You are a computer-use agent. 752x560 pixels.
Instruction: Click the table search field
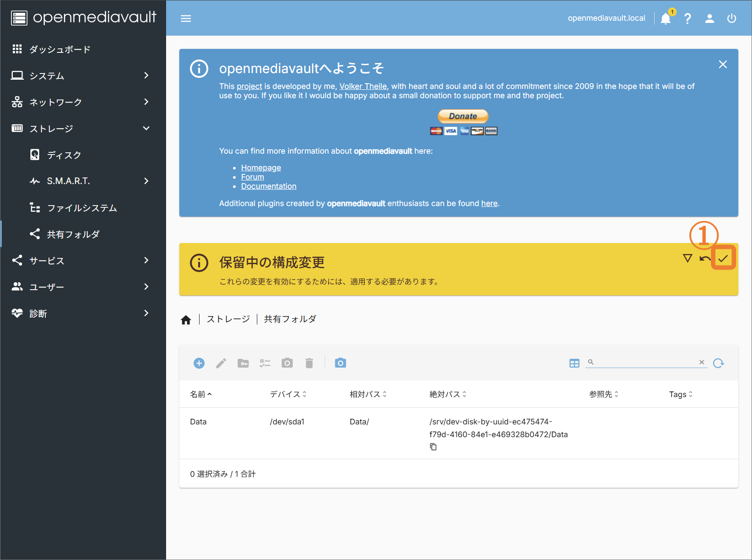click(x=646, y=362)
